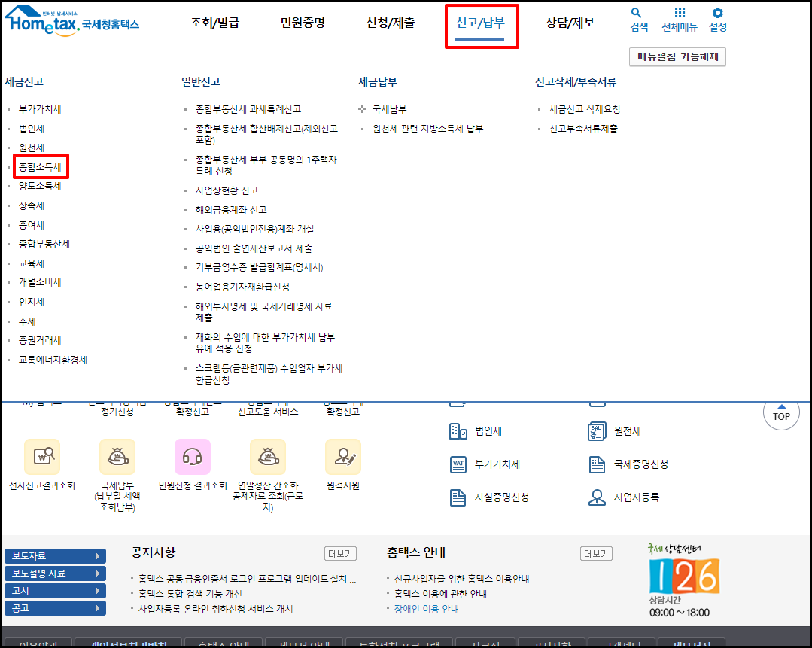Select 증여세 under 세금신고

point(32,225)
